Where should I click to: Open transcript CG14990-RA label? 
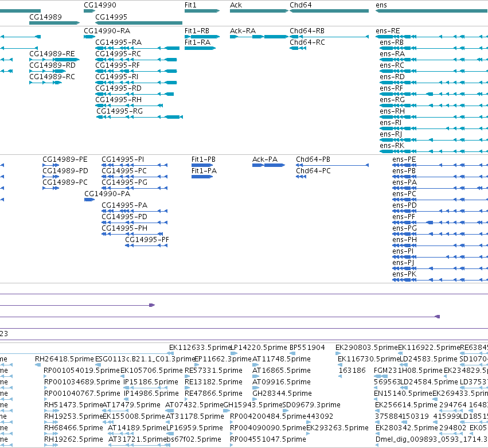pos(107,31)
